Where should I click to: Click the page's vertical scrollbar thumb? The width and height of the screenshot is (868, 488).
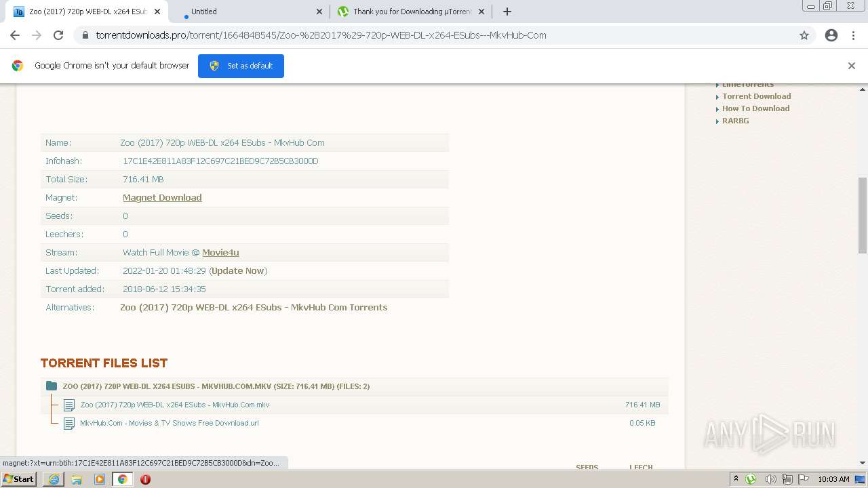coord(863,216)
